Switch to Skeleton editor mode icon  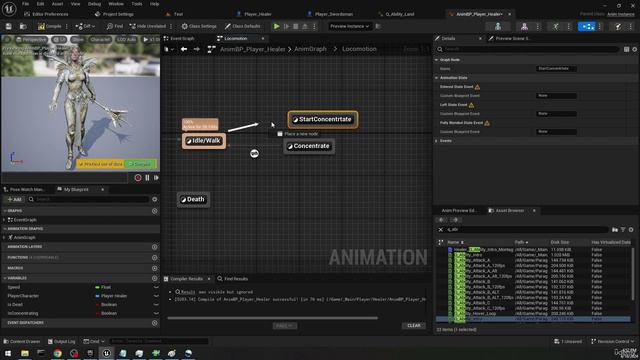pos(498,27)
